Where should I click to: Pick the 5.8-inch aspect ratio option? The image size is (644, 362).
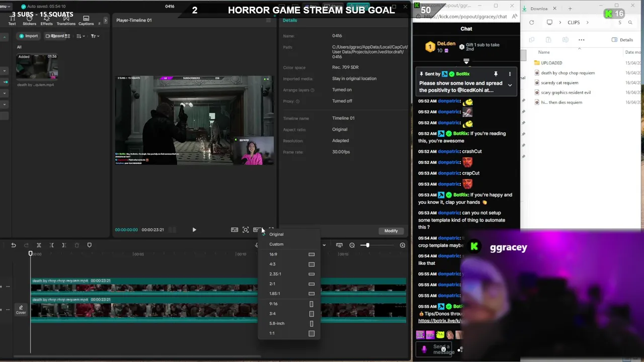click(289, 323)
